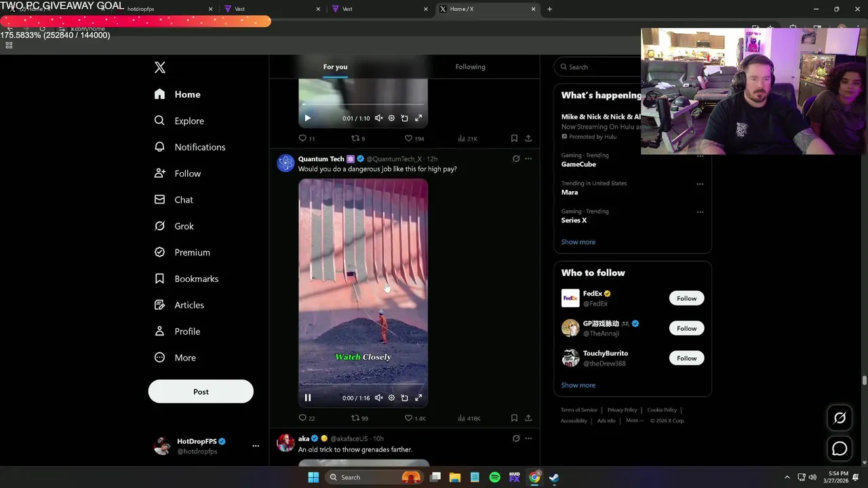The image size is (868, 488).
Task: Repost the top post with 9 reposts
Action: [357, 138]
